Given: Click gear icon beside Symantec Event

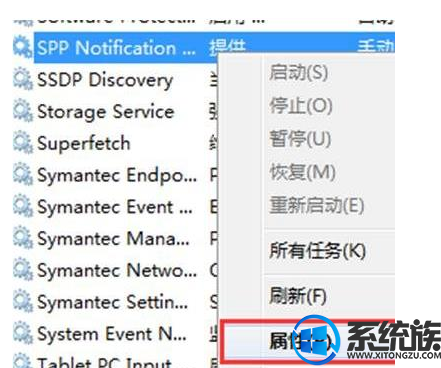Looking at the screenshot, I should pos(23,206).
